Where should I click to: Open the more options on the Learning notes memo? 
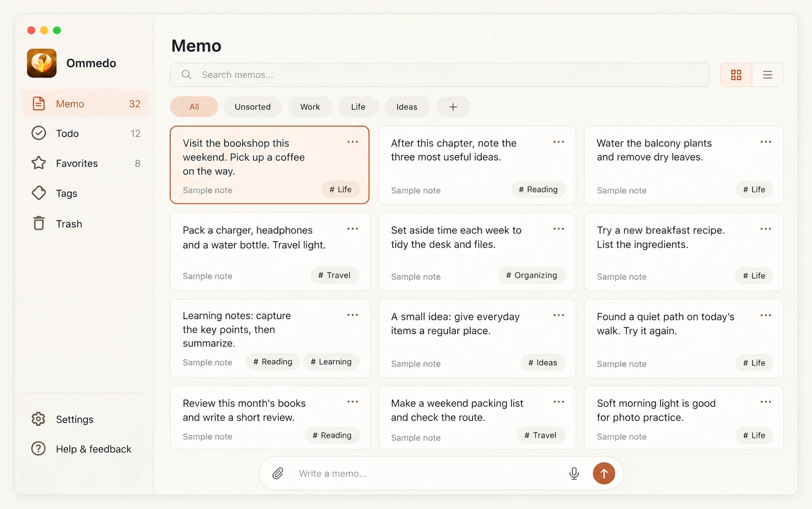coord(353,315)
